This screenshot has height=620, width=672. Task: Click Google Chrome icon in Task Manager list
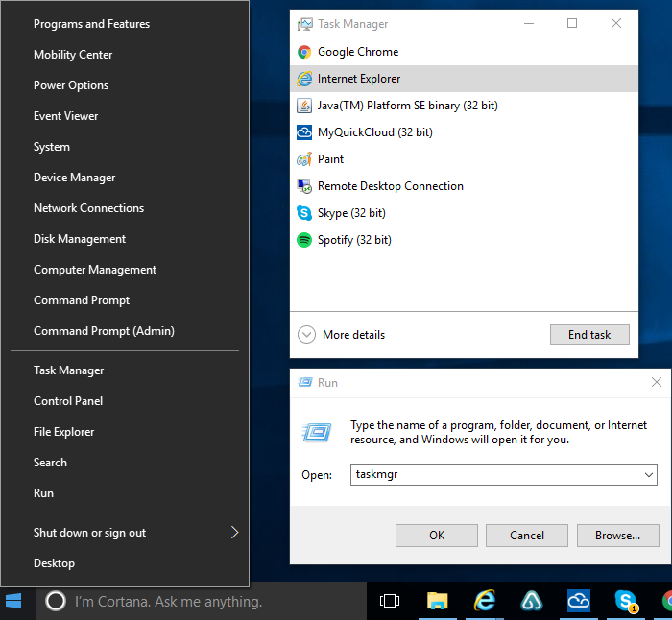304,52
